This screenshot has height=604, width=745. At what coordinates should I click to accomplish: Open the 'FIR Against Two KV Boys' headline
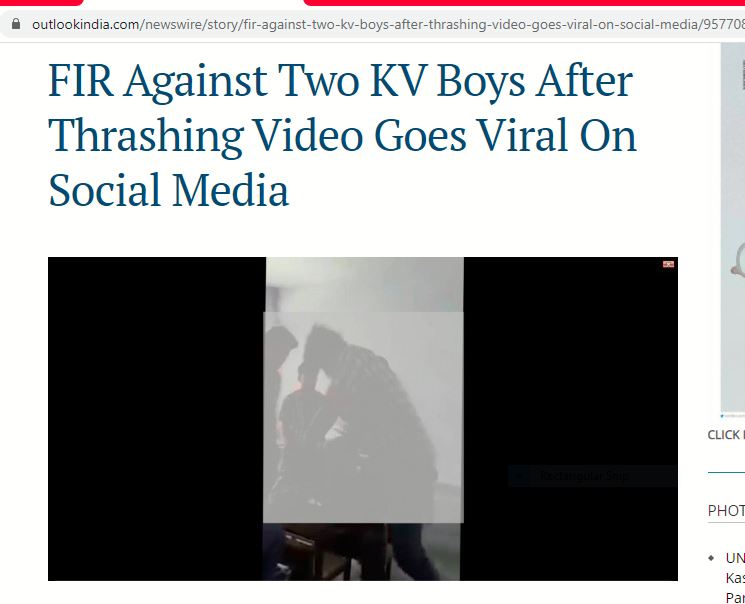point(342,135)
